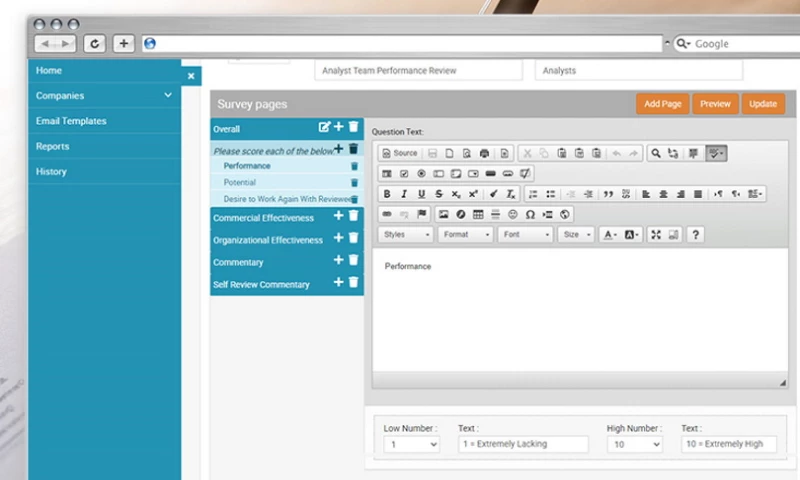Open the language dropdown in editor toolbar
800x480 pixels.
click(755, 194)
